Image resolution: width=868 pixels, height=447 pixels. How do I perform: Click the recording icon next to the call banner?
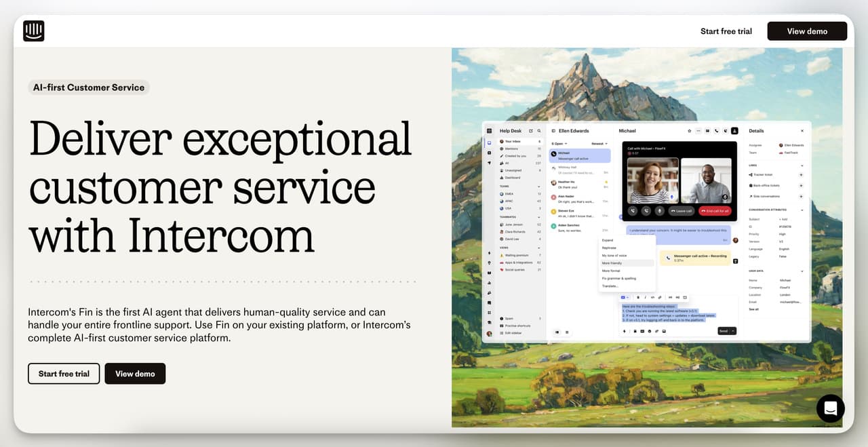tap(736, 261)
